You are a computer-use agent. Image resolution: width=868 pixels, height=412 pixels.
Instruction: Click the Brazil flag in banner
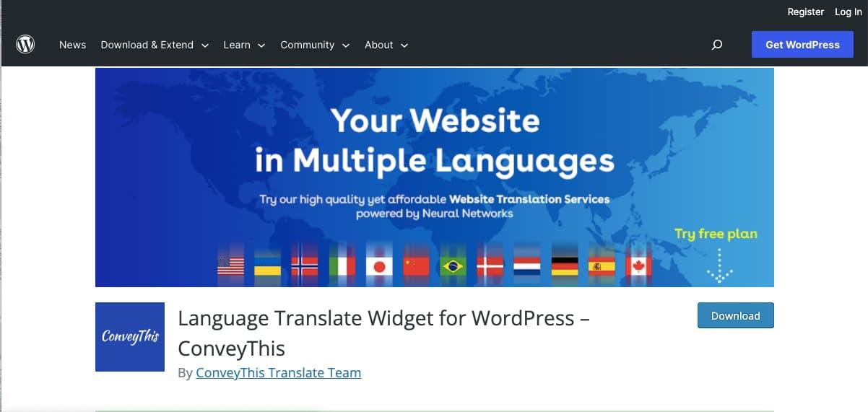(x=453, y=267)
